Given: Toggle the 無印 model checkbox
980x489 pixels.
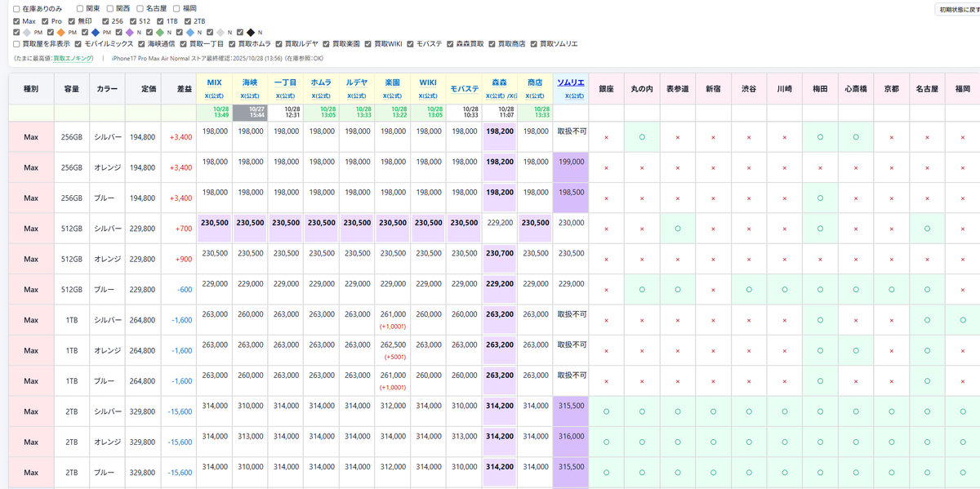Looking at the screenshot, I should tap(72, 21).
